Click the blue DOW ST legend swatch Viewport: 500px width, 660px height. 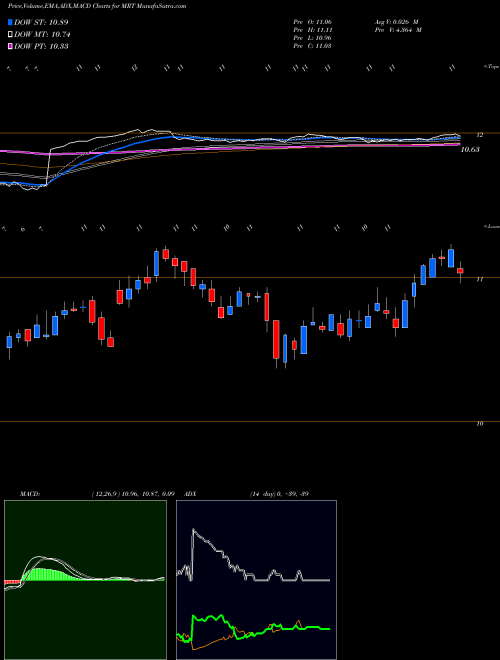[11, 22]
